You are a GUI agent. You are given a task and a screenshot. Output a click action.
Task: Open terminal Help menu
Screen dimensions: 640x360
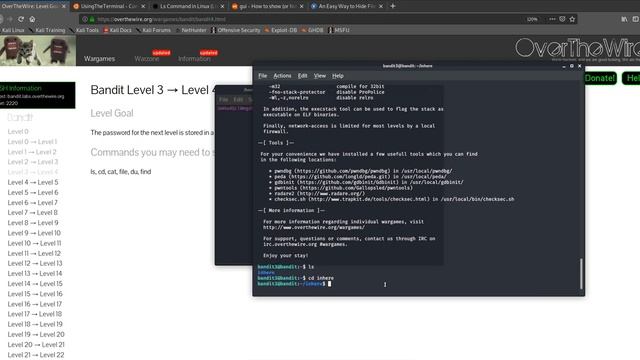(x=338, y=76)
